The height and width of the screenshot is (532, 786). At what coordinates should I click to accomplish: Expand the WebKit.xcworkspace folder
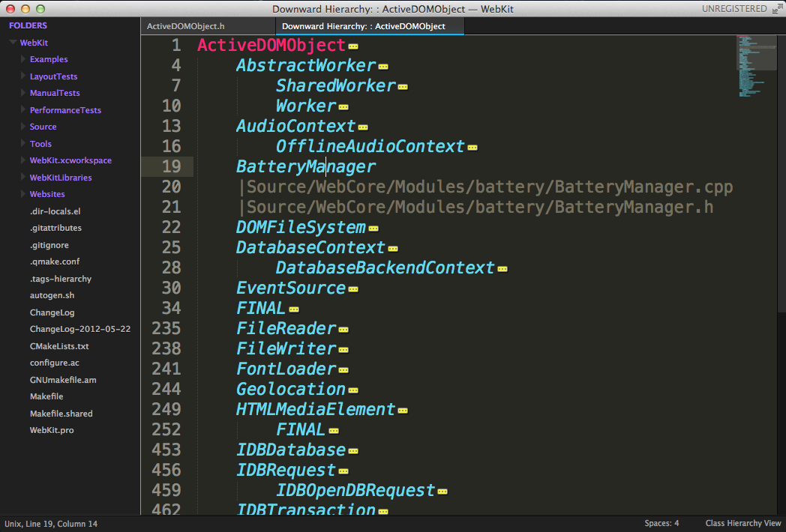point(23,160)
